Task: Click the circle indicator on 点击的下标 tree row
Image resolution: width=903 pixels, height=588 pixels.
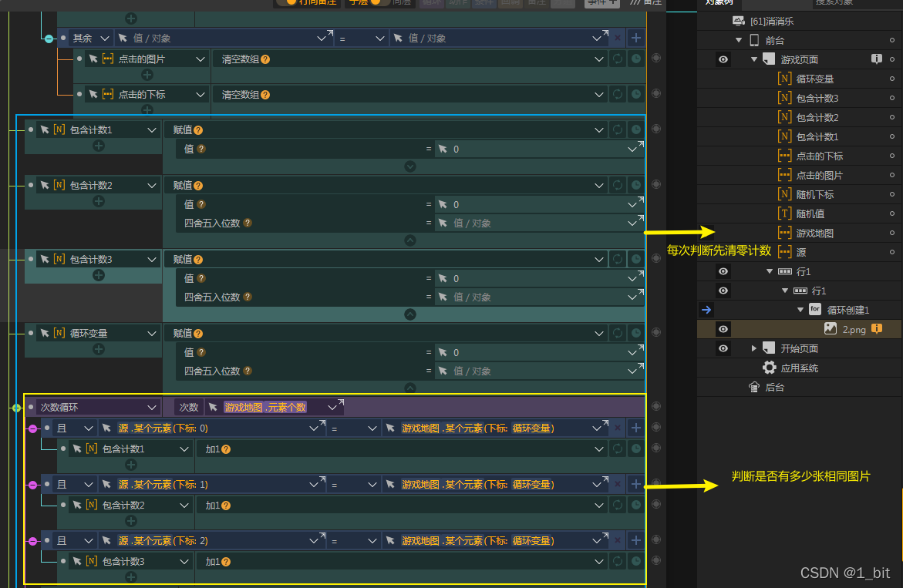Action: (x=892, y=156)
